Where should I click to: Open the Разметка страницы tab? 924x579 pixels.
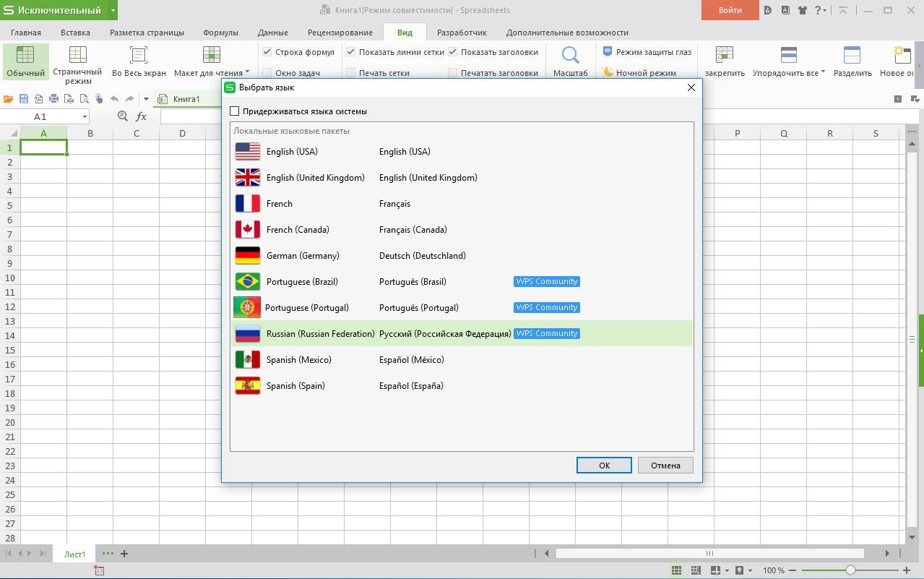pos(147,33)
